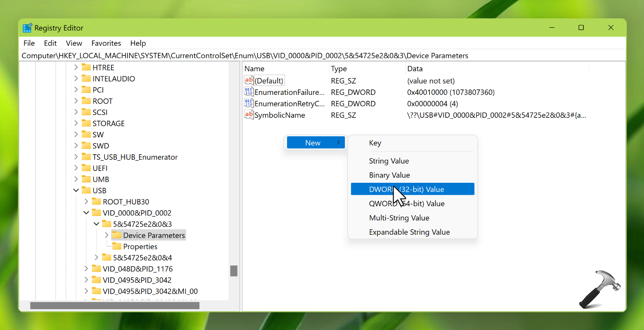Viewport: 644px width, 330px height.
Task: Expand the HTREE tree node
Action: (76, 67)
